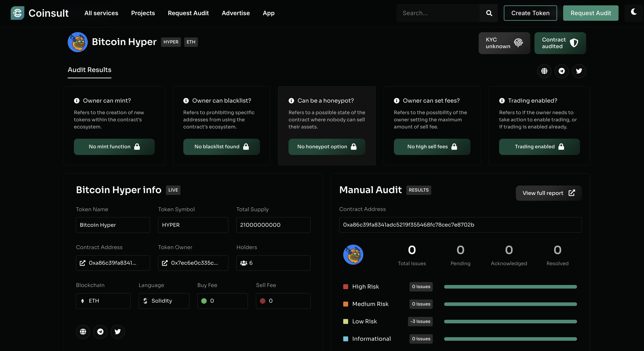Click the HYPER tag beside title
This screenshot has width=644, height=351.
pyautogui.click(x=171, y=42)
